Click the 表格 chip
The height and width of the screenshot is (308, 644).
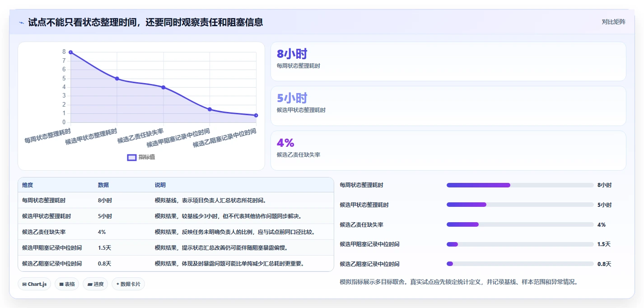pyautogui.click(x=67, y=284)
